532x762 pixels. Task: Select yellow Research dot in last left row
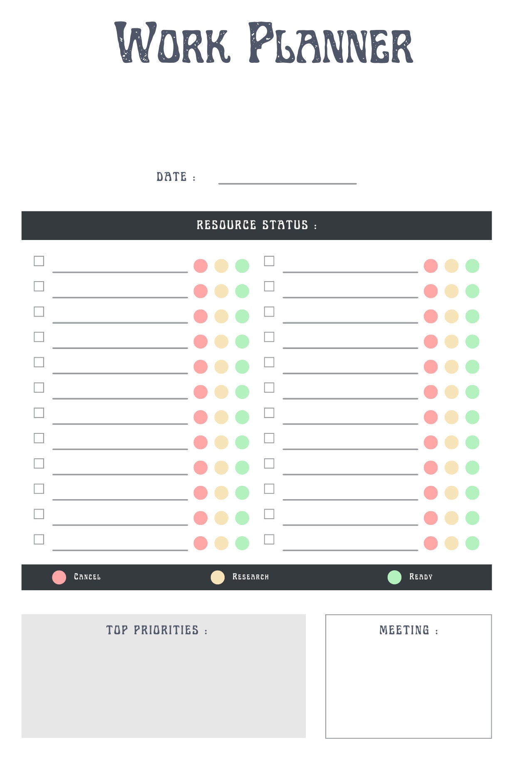221,543
